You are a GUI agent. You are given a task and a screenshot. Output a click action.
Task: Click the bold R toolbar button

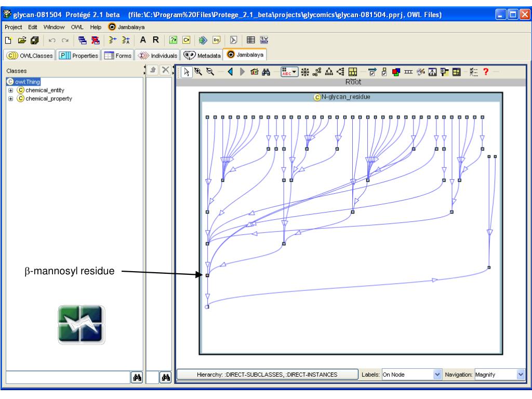(x=156, y=39)
